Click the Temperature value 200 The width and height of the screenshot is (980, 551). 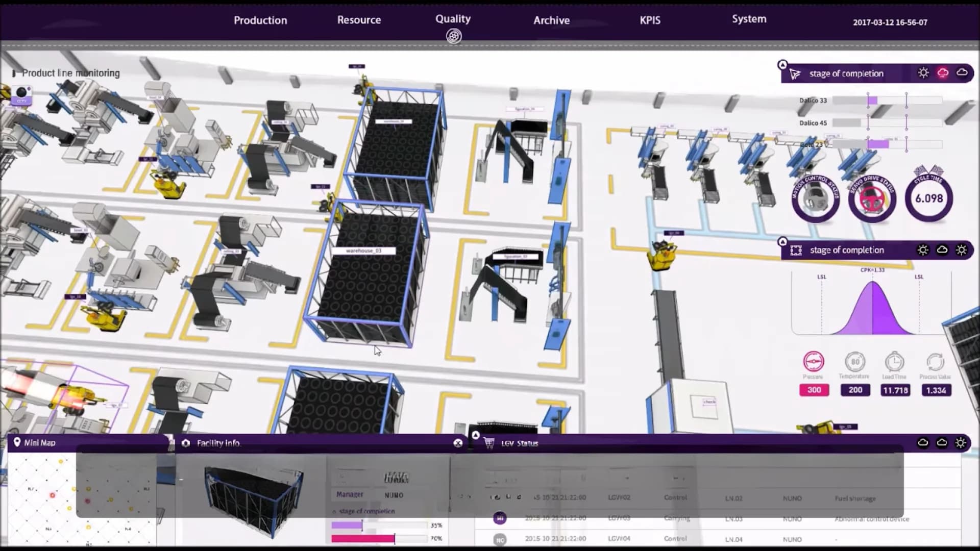[x=855, y=390]
